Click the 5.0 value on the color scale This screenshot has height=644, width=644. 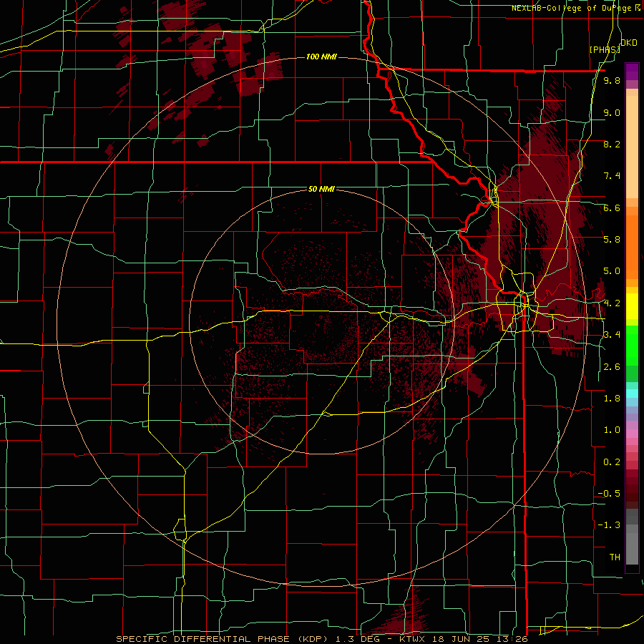(x=612, y=271)
